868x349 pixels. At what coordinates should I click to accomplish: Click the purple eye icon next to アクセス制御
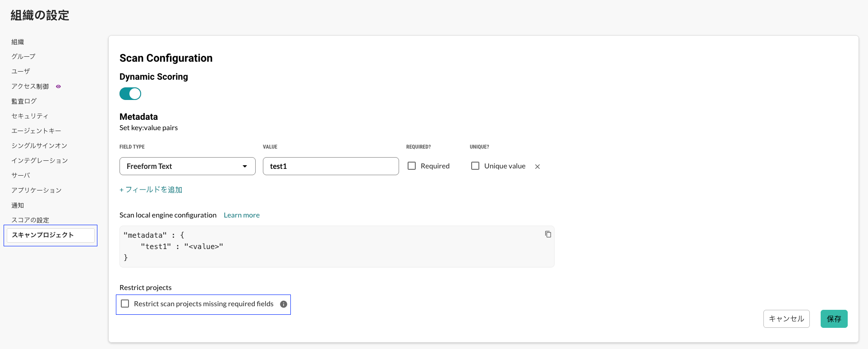(x=58, y=86)
